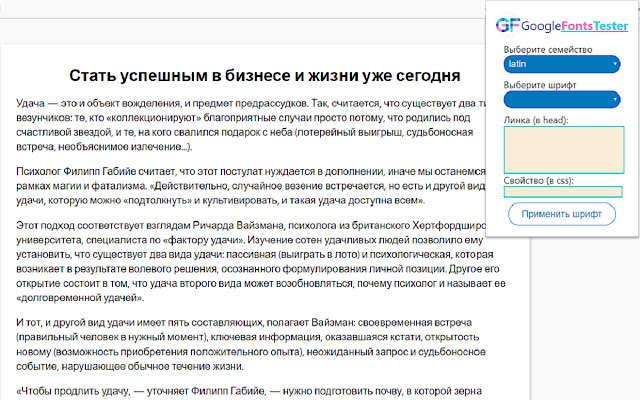
Task: Click the Выберите шрифт label
Action: (540, 85)
